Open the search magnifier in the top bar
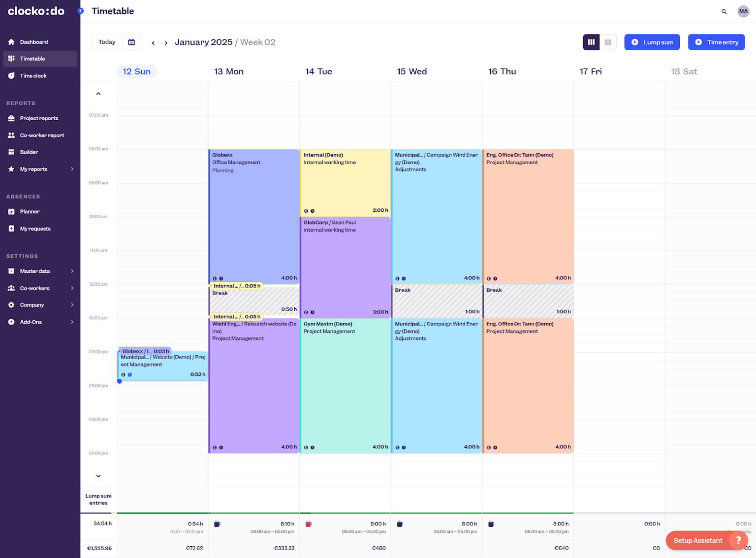The height and width of the screenshot is (558, 756). click(724, 11)
